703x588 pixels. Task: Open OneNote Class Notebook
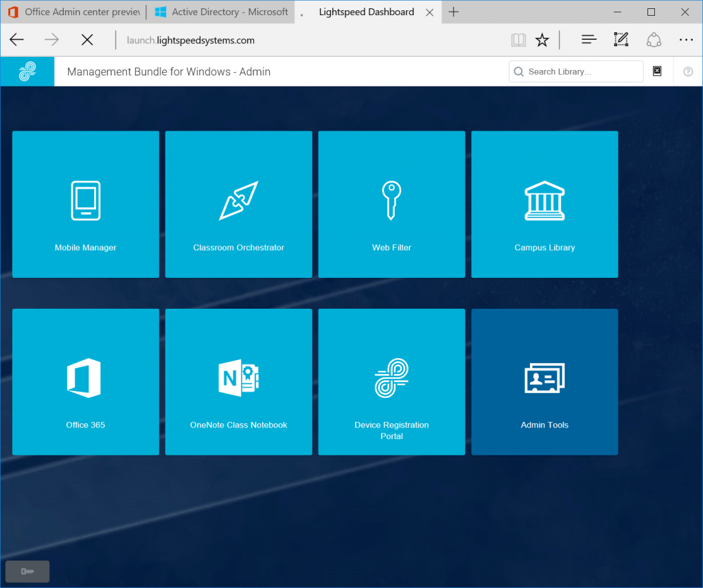tap(238, 382)
